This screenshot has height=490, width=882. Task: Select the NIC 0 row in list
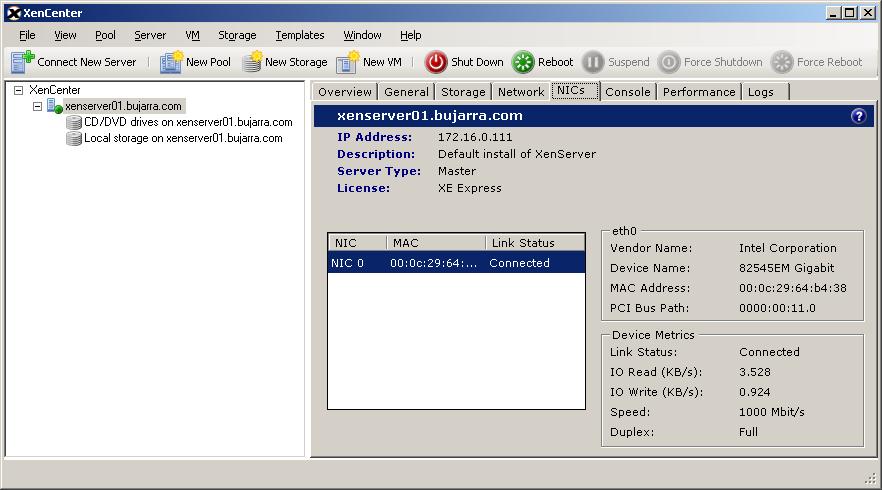point(456,263)
